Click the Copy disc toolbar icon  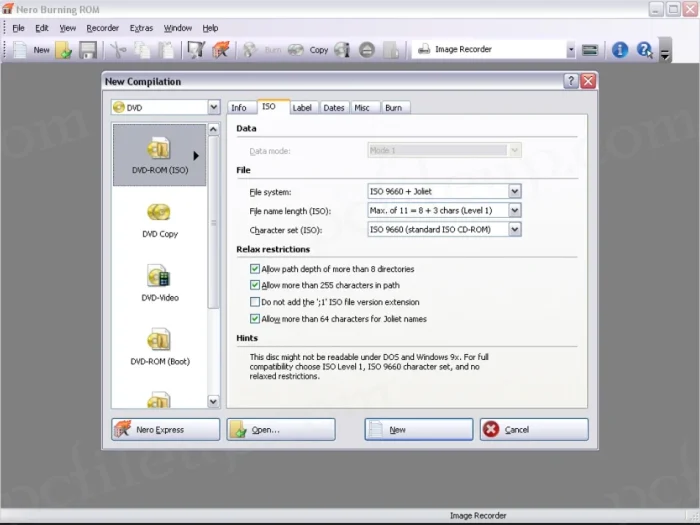(x=296, y=50)
